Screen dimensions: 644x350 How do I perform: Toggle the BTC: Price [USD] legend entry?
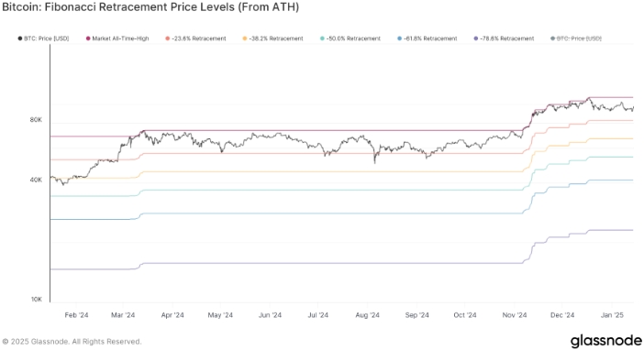pyautogui.click(x=43, y=38)
